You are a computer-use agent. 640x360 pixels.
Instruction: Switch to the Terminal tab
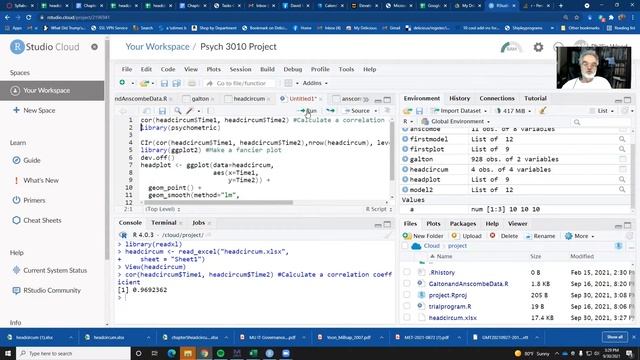pos(164,223)
